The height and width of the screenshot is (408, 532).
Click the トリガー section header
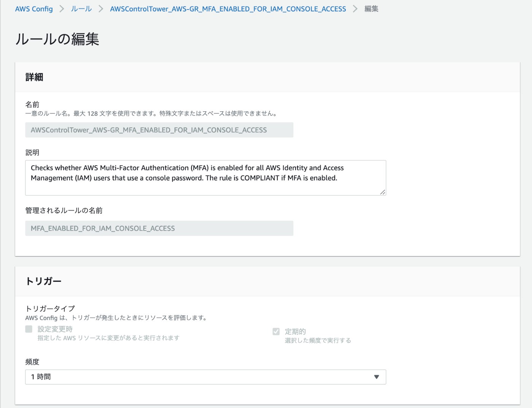pyautogui.click(x=43, y=281)
